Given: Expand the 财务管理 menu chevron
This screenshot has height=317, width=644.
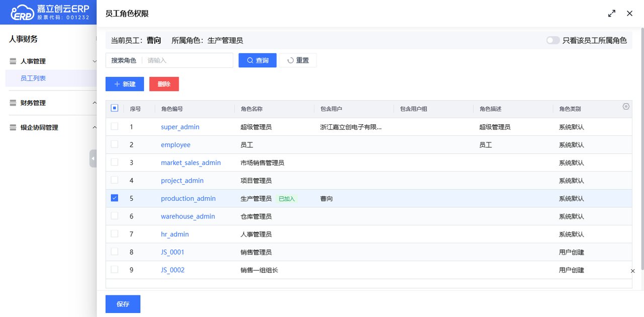Looking at the screenshot, I should point(94,103).
